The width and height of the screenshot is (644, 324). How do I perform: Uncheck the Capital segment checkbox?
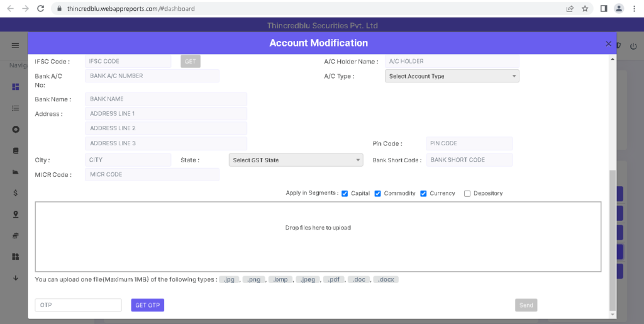(345, 193)
